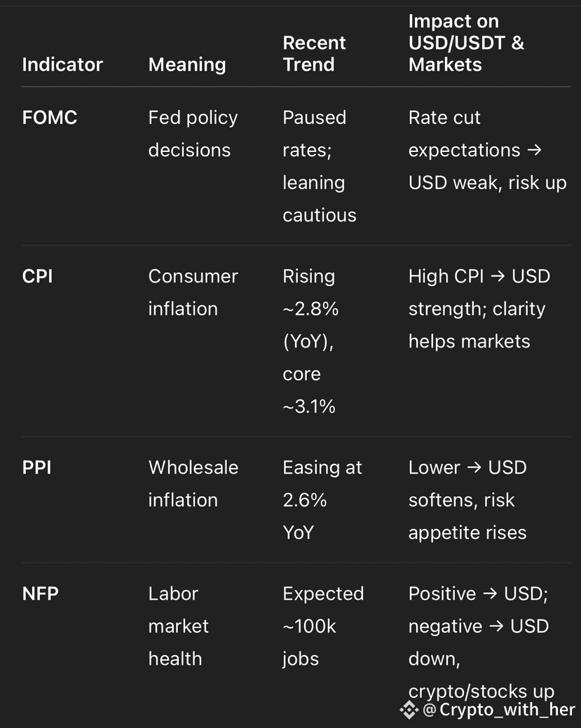
Task: Click the Impact on USD/USDT & Markets header
Action: (x=466, y=43)
